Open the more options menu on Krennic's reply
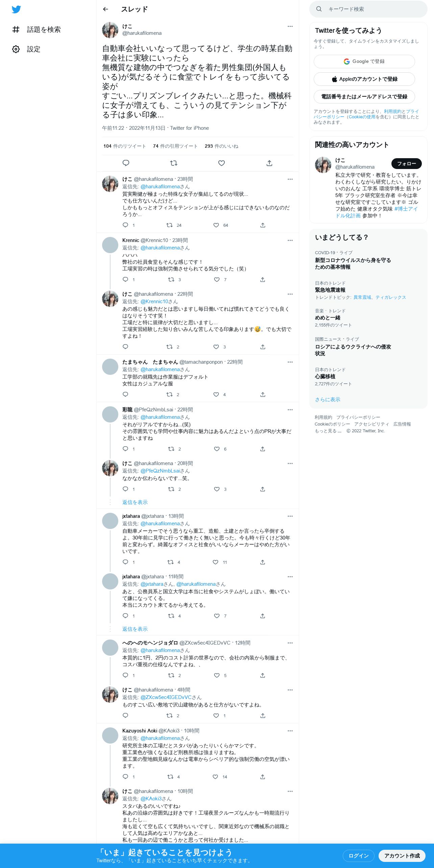The image size is (434, 868). [x=290, y=240]
